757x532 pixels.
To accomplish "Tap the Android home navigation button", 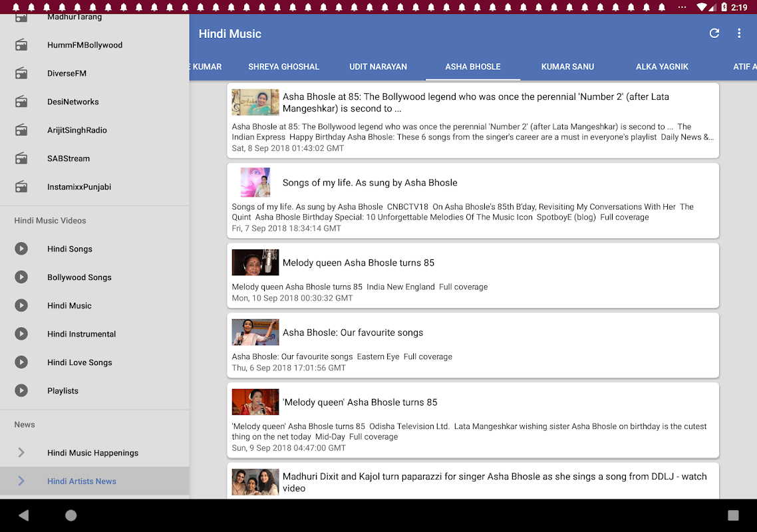I will pos(71,515).
